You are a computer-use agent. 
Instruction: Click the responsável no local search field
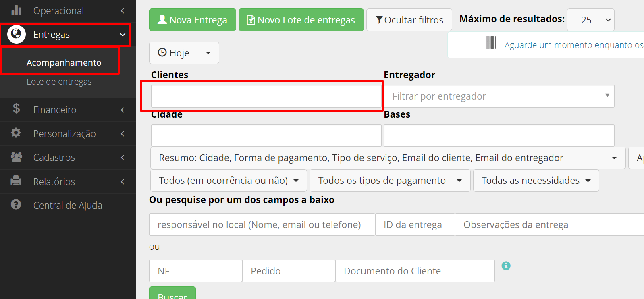[262, 224]
